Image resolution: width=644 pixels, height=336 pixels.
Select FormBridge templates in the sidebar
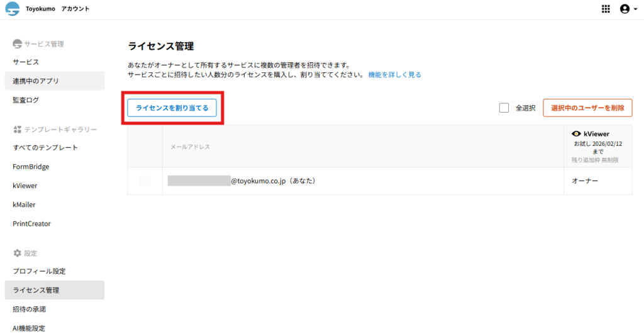point(31,167)
